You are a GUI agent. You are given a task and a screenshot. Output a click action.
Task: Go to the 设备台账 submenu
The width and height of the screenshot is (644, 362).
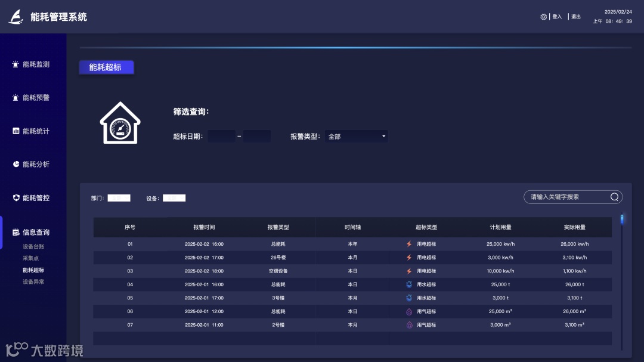(x=33, y=246)
